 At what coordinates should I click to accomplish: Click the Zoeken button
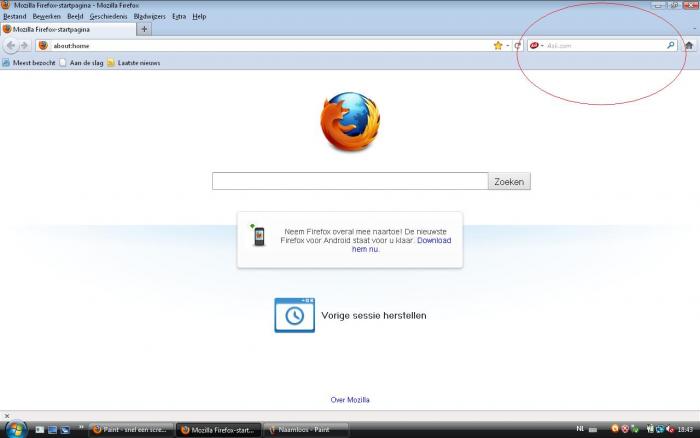point(509,181)
